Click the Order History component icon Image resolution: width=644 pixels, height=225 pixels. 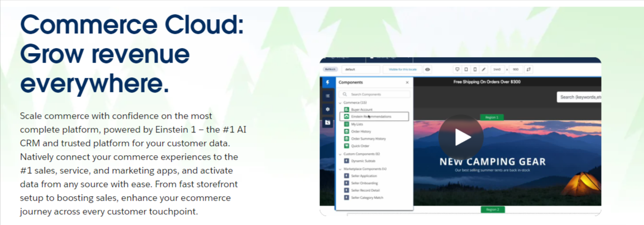pos(347,131)
